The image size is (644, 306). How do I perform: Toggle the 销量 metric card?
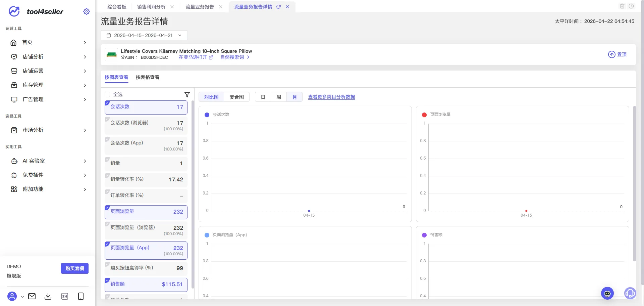[x=146, y=164]
